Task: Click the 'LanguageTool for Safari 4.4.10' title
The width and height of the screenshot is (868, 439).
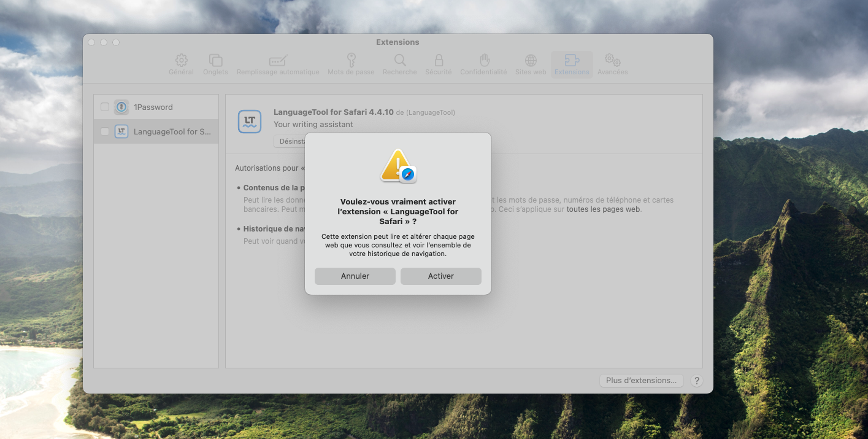Action: 334,112
